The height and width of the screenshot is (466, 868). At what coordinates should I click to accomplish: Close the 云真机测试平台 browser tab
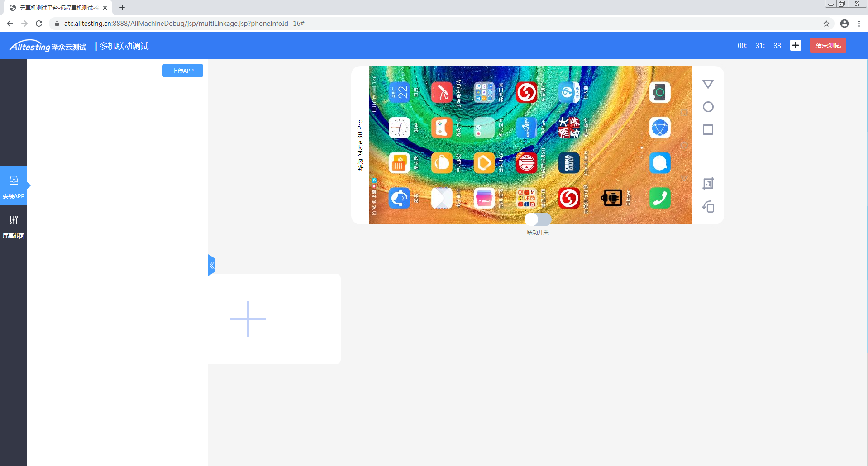click(105, 8)
